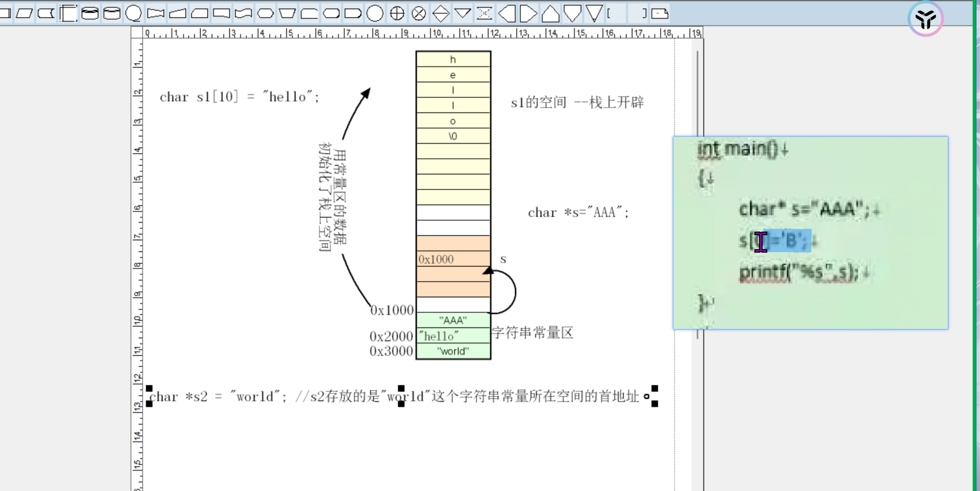Pick the collate hourglass shape

(x=484, y=14)
